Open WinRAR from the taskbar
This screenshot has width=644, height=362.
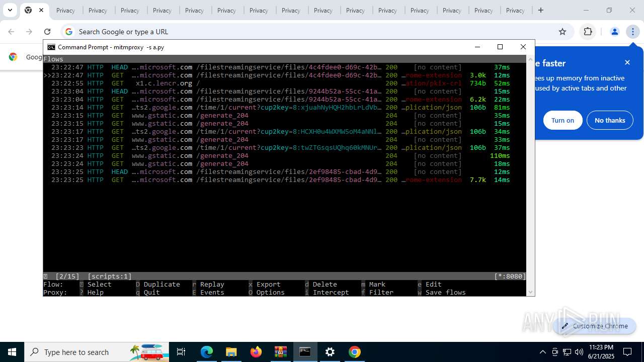(x=280, y=352)
